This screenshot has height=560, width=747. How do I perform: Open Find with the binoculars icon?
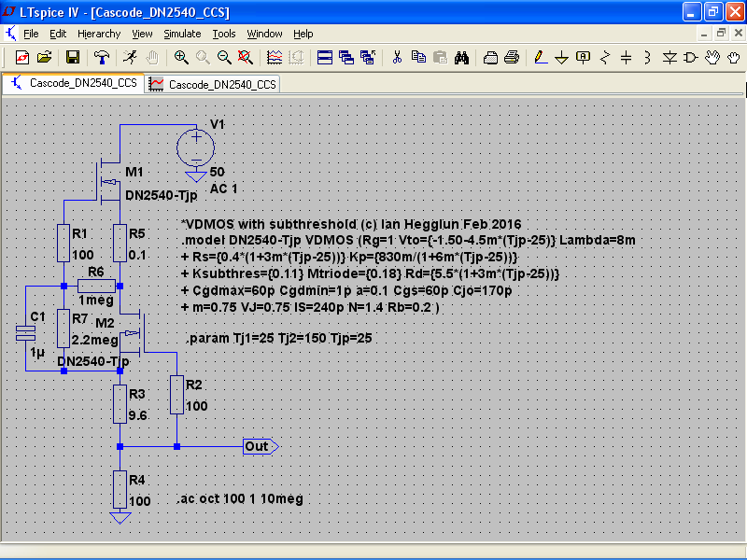point(461,58)
